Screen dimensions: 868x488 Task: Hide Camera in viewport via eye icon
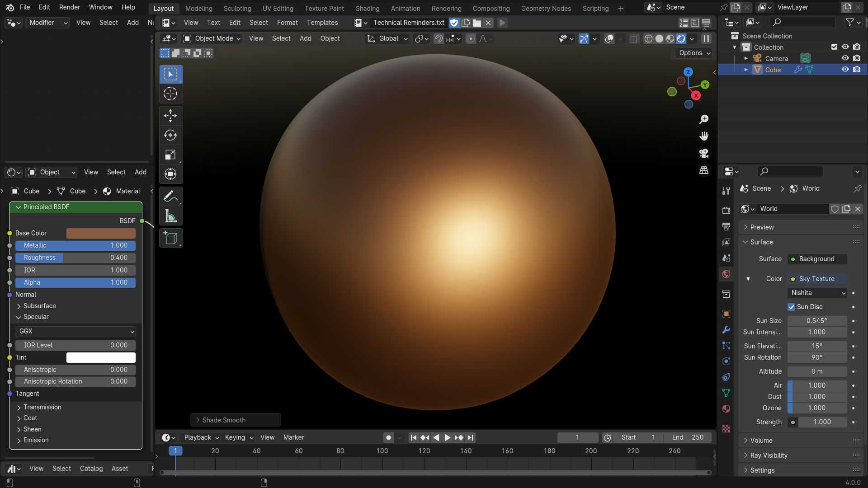pyautogui.click(x=845, y=58)
